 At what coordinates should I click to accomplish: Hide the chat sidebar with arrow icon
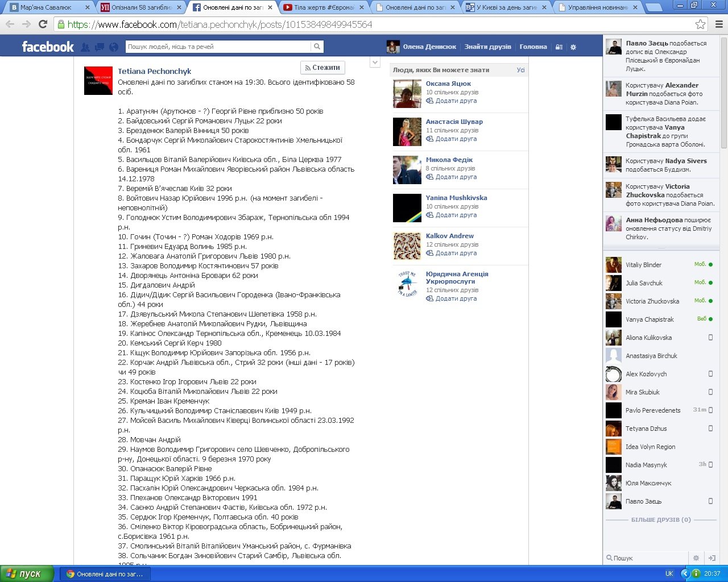click(x=711, y=558)
